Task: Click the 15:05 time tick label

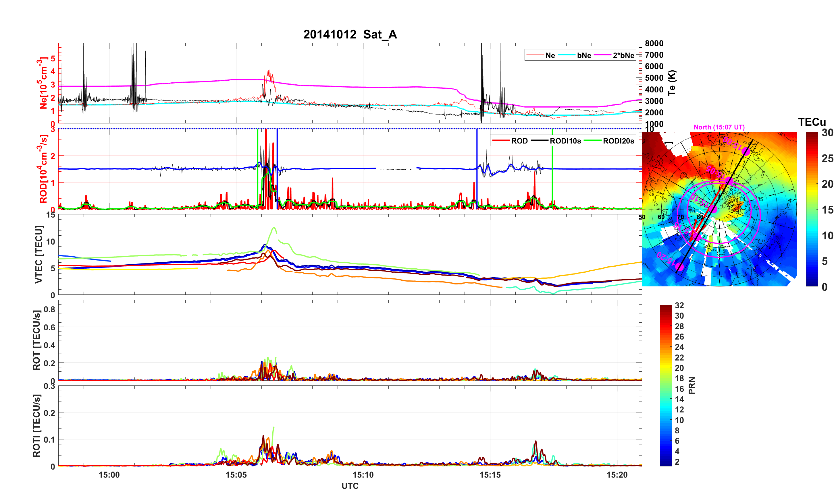Action: coord(236,475)
